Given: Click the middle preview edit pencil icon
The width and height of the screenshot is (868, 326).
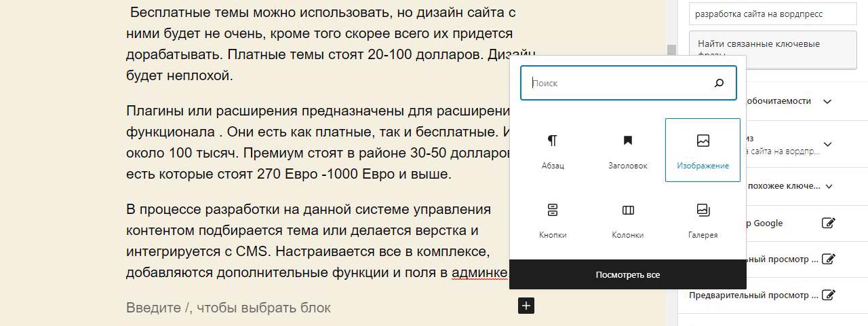Looking at the screenshot, I should click(x=828, y=259).
